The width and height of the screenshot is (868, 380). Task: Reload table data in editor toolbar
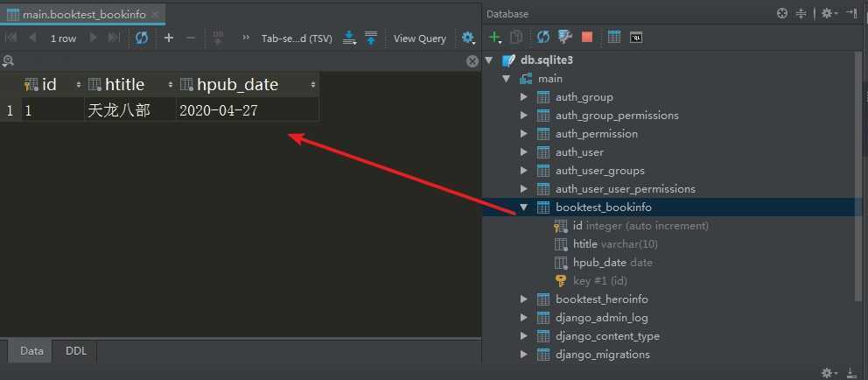(x=142, y=38)
